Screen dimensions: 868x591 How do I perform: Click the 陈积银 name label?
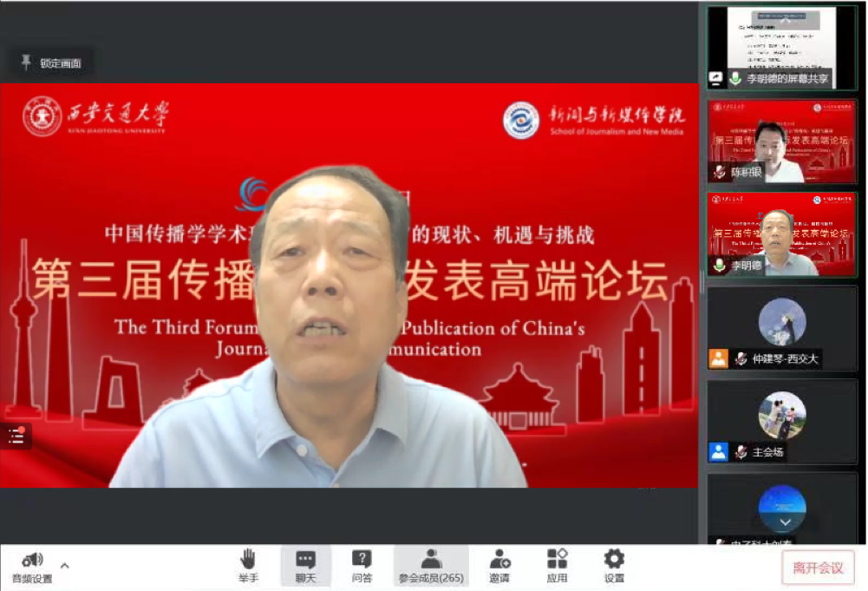747,172
